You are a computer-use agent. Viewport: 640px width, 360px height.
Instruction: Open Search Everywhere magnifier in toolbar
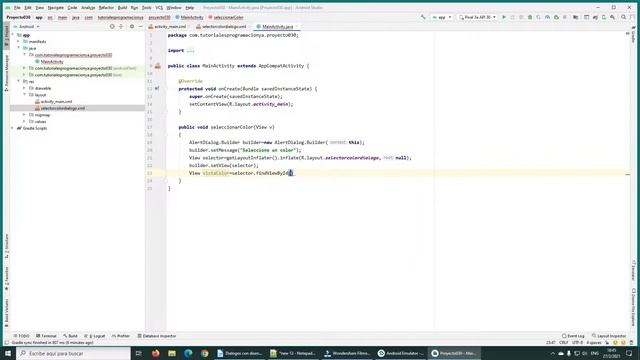click(x=623, y=17)
